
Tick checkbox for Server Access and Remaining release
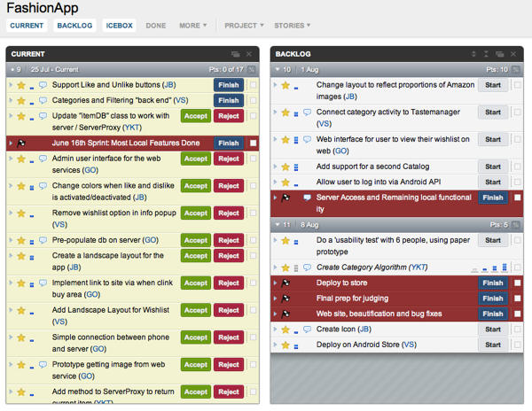pos(518,198)
